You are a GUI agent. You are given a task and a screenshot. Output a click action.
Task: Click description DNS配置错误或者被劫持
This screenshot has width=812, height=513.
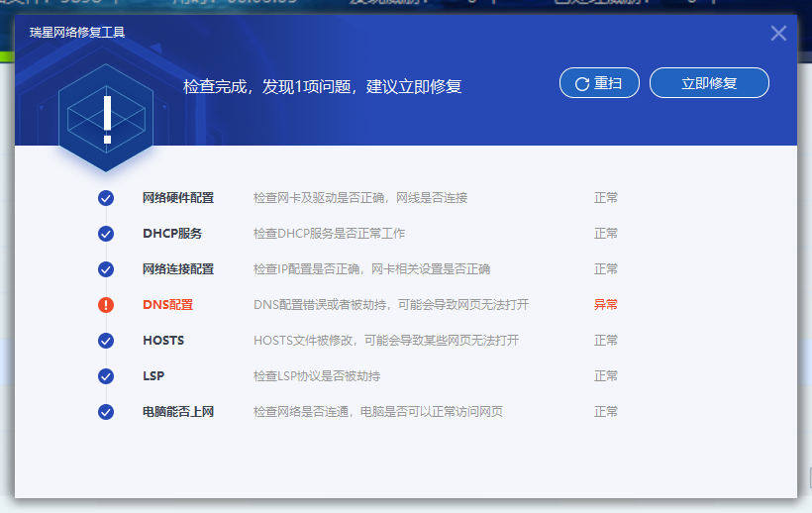coord(391,305)
